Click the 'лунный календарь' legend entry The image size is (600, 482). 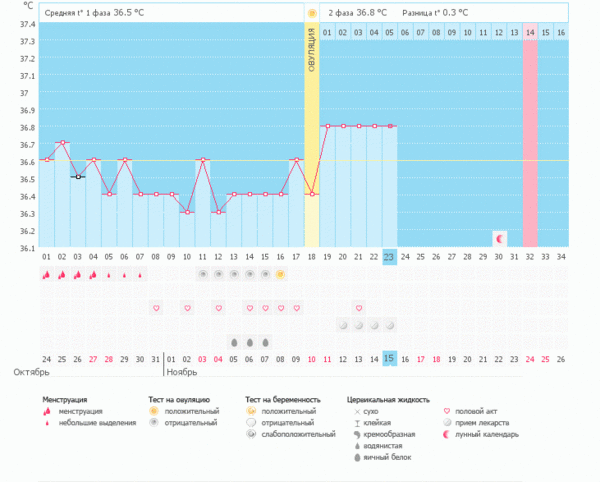[x=487, y=435]
